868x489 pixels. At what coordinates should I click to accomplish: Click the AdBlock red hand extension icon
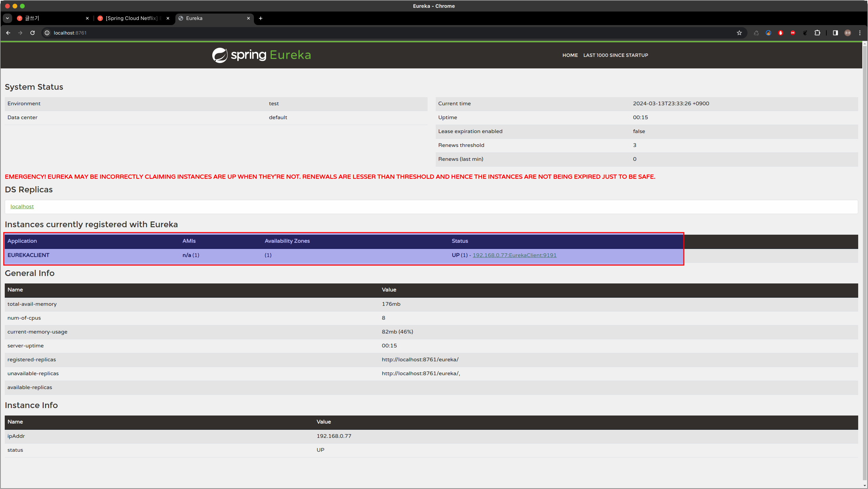(781, 33)
